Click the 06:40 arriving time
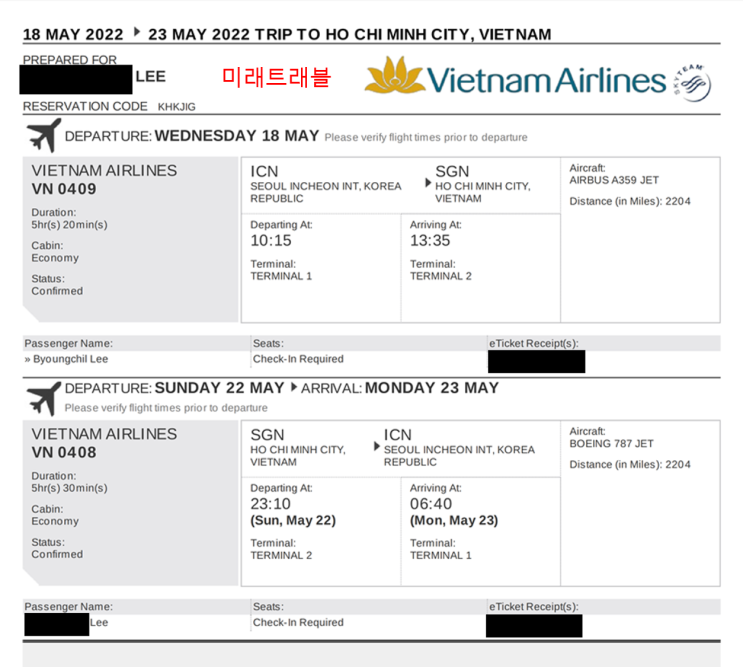743x667 pixels. click(430, 504)
